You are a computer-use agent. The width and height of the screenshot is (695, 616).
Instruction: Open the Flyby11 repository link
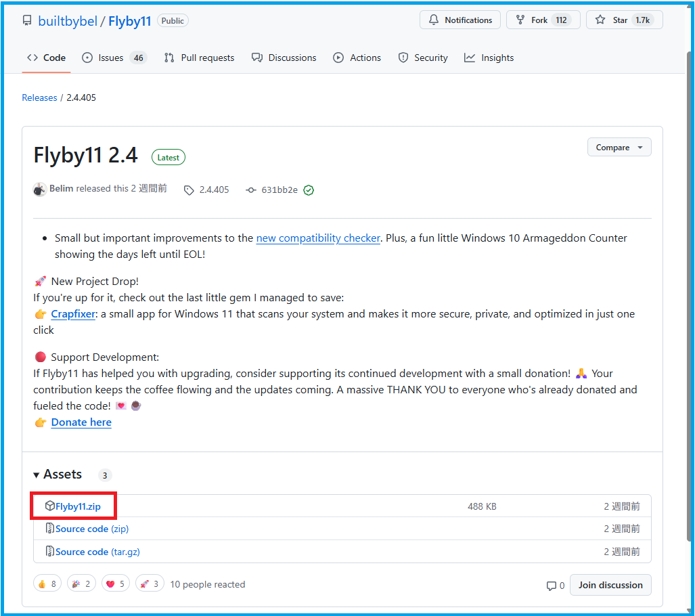129,21
